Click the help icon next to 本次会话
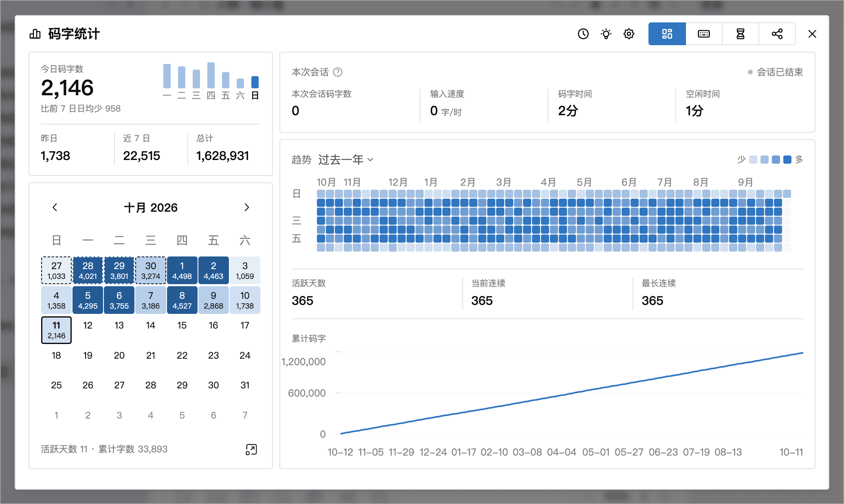The image size is (844, 504). coord(338,72)
